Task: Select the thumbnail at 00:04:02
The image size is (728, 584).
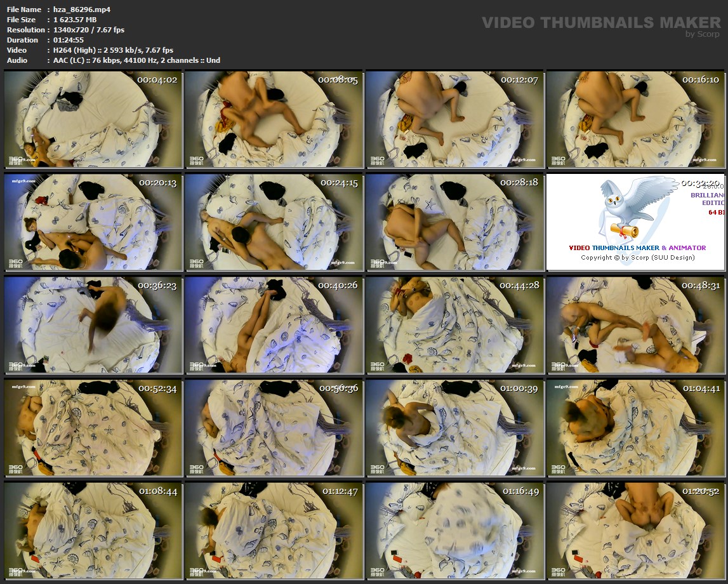Action: [x=93, y=119]
